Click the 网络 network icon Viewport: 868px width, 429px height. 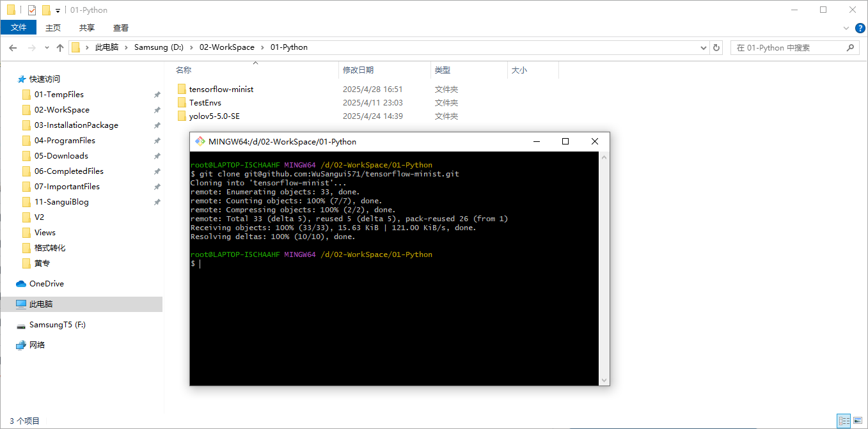[21, 345]
